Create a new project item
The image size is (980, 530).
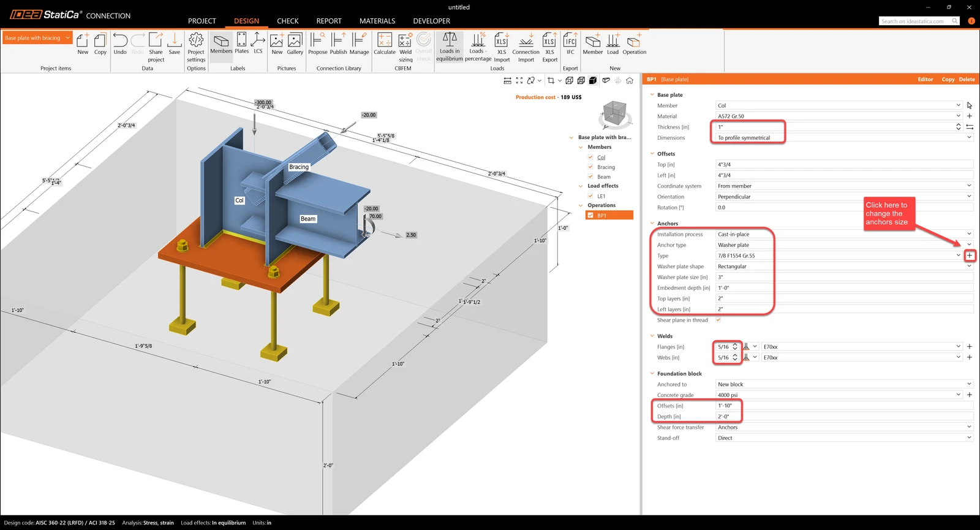tap(83, 44)
